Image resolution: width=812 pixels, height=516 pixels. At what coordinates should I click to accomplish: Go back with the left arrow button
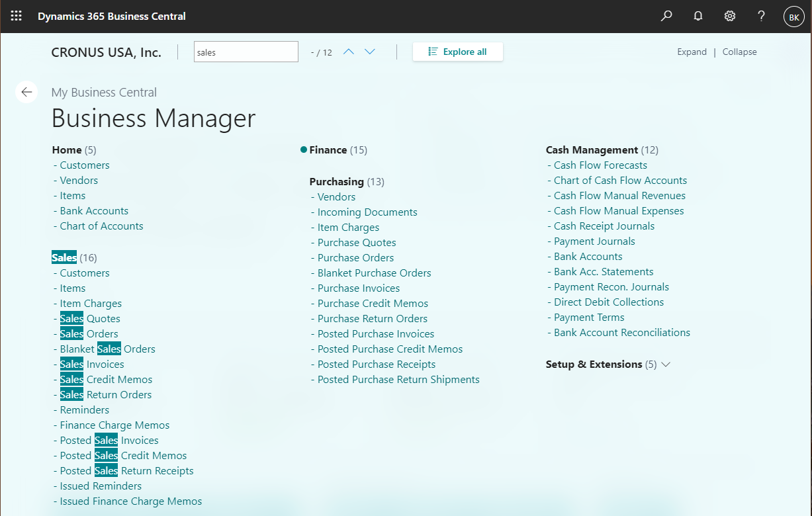[26, 92]
